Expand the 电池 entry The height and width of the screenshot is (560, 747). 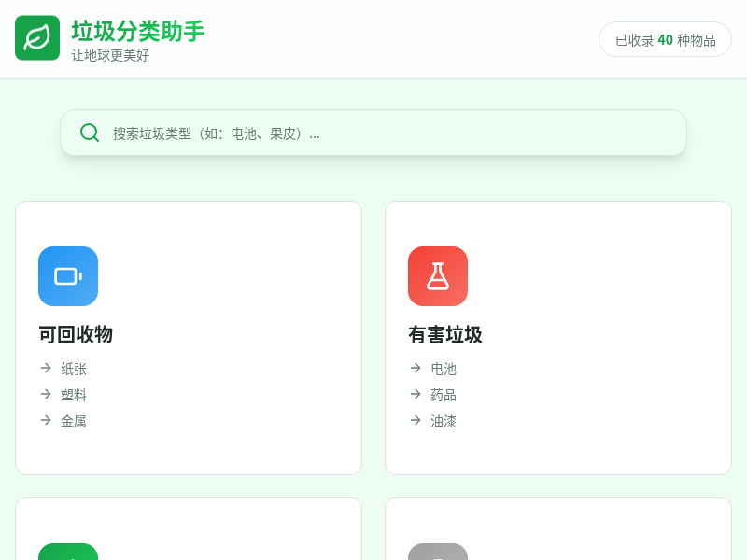coord(444,369)
